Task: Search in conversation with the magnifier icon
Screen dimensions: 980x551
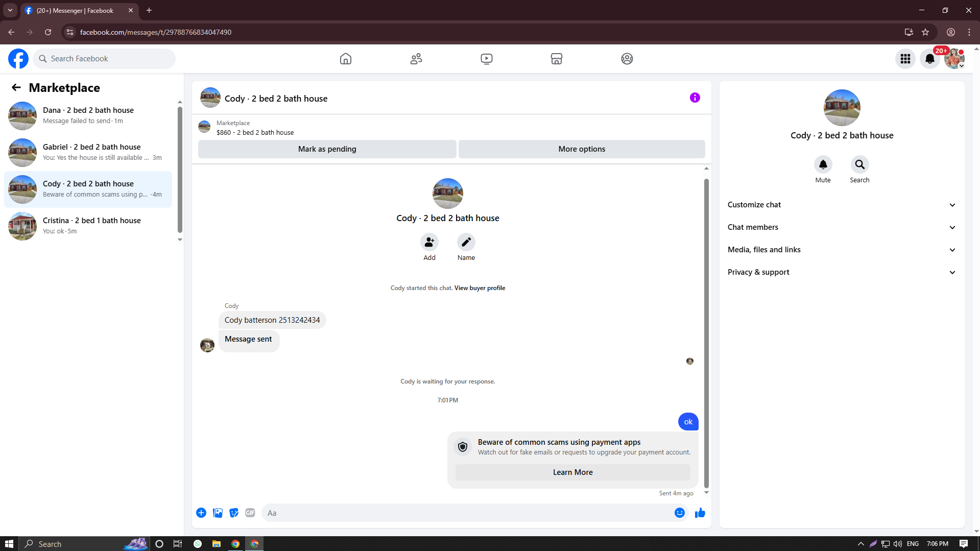Action: [x=860, y=164]
